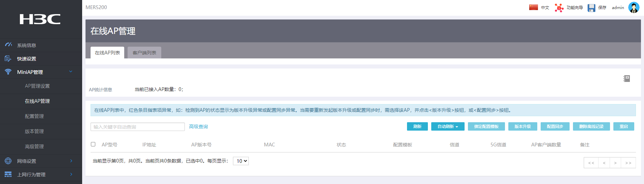Click the AP客户端数量 column header

click(x=546, y=145)
